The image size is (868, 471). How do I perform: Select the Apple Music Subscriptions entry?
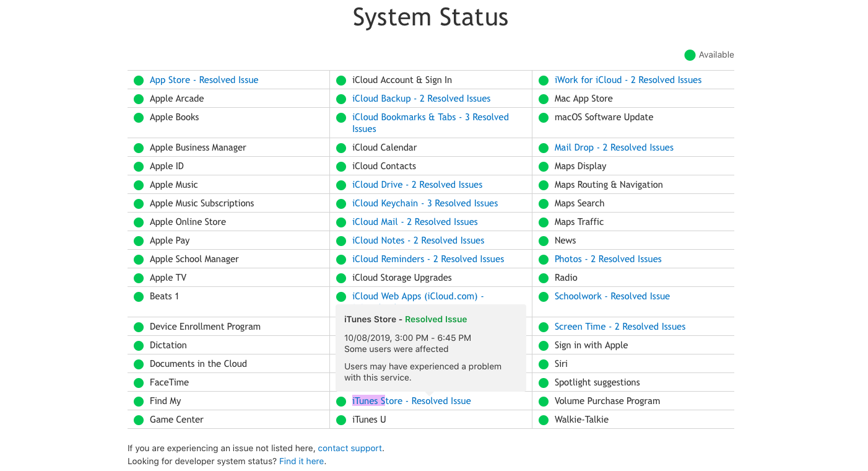[x=202, y=203]
